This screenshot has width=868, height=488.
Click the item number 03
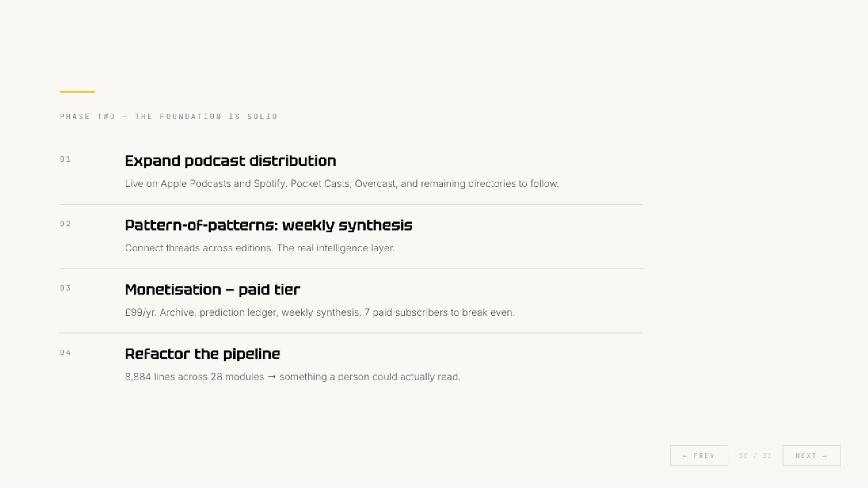pyautogui.click(x=66, y=288)
